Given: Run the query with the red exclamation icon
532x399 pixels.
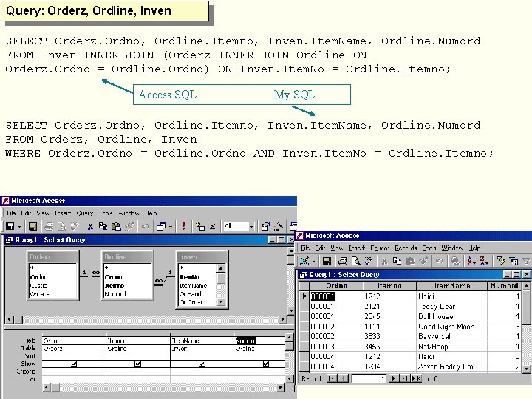Looking at the screenshot, I should pos(183,226).
